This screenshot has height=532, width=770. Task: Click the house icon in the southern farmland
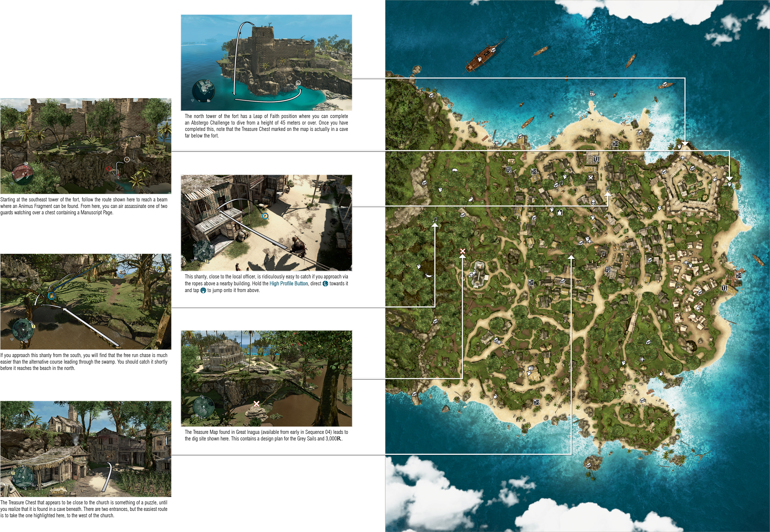pos(531,368)
